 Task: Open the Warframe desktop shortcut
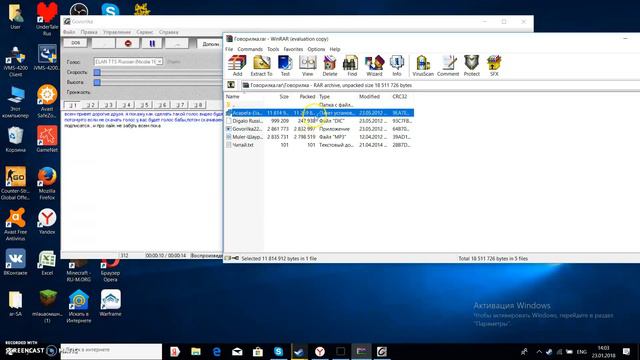110,303
